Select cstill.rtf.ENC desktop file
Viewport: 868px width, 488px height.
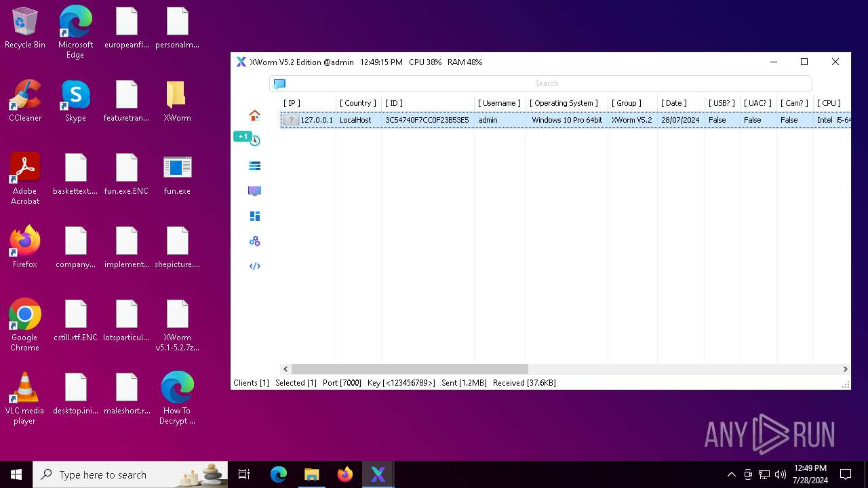(75, 321)
